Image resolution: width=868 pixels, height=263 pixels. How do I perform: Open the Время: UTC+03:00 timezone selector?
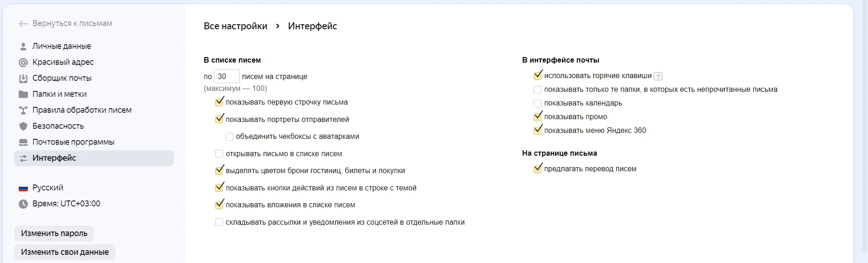(66, 204)
